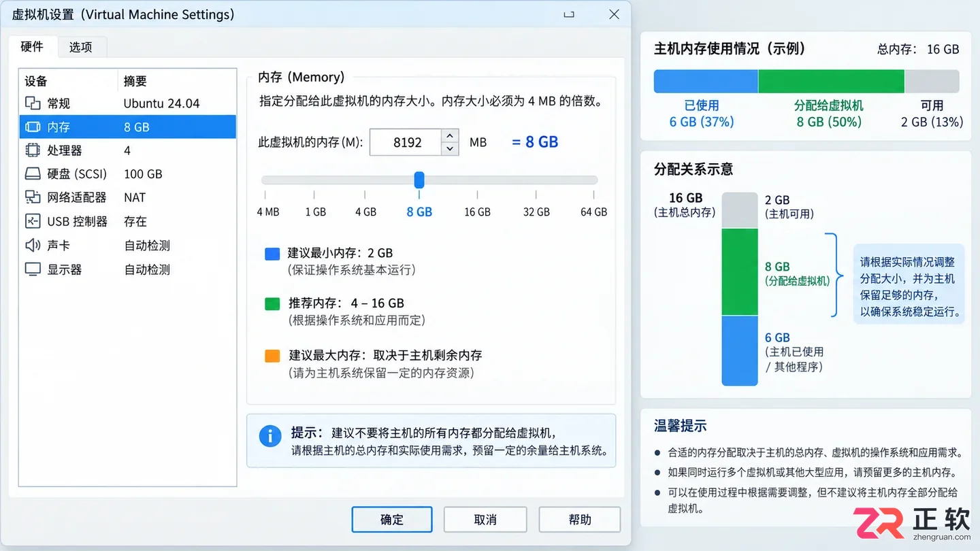The image size is (980, 551).
Task: Click the USB controller icon
Action: click(x=33, y=221)
